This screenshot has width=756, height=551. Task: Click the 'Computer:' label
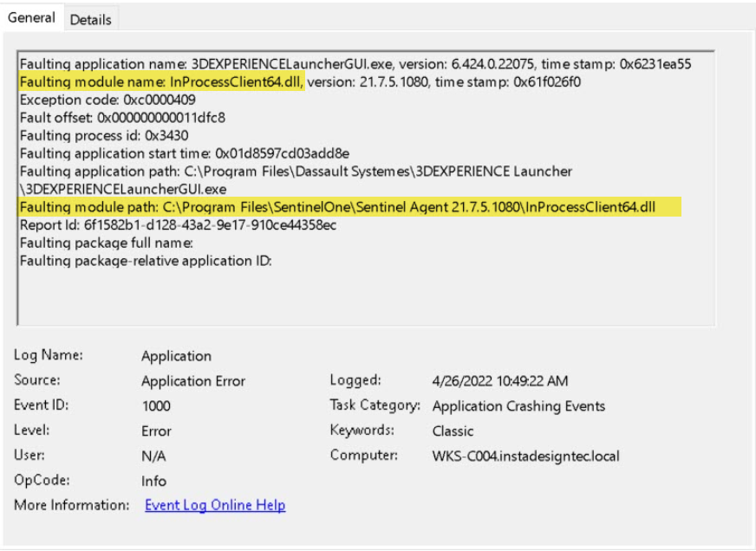[x=363, y=455]
